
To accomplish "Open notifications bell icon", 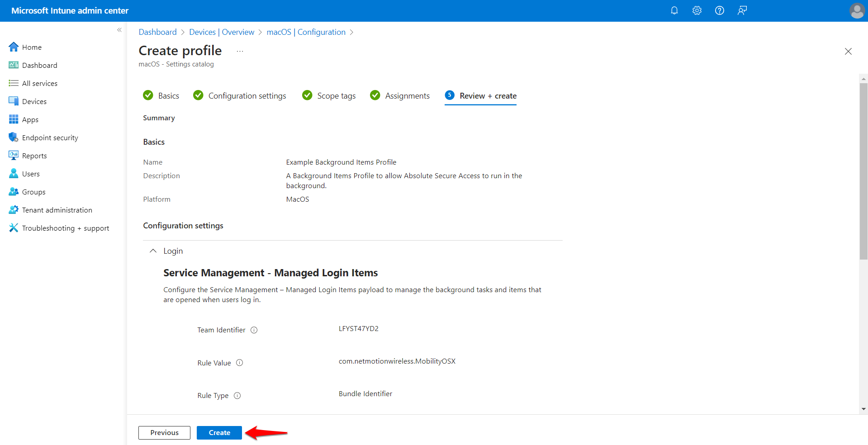I will point(674,10).
